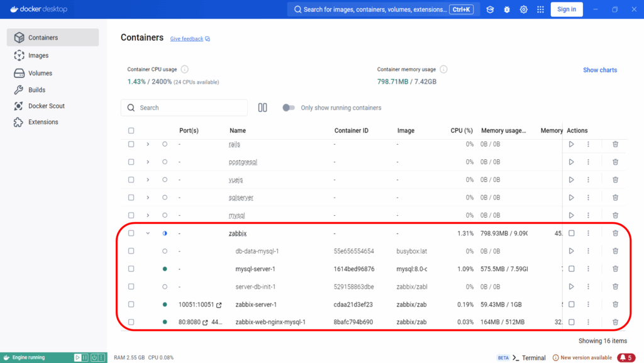This screenshot has height=363, width=644.
Task: Tick the select-all checkbox in table header
Action: click(131, 131)
